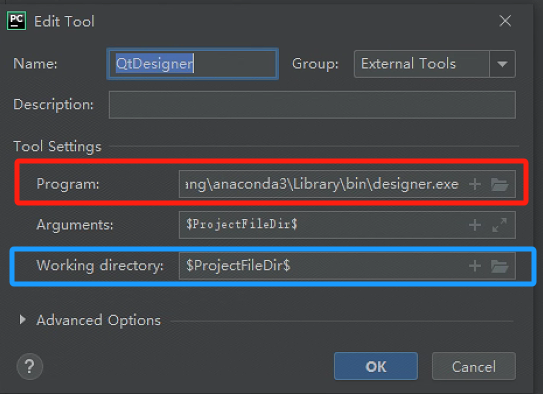Expand the Advanced Options triangle
The height and width of the screenshot is (394, 543).
(x=23, y=320)
